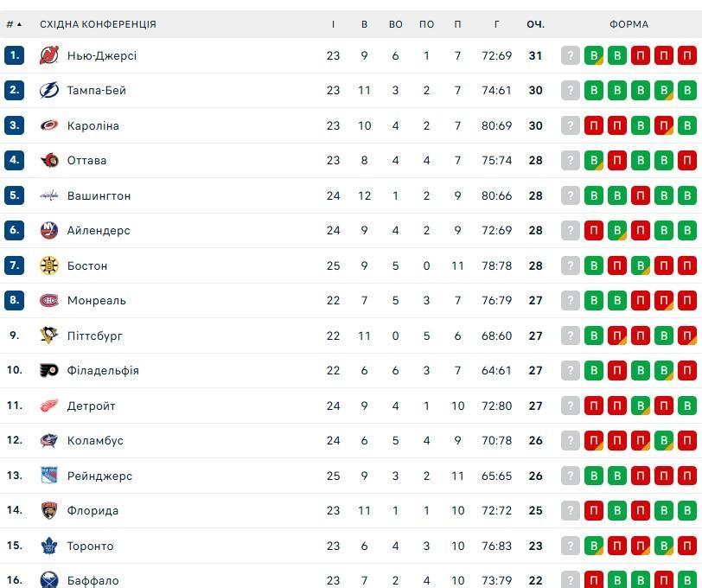Screen dimensions: 702x588
Task: Click Нью-Джерсі upcoming match gray question badge
Action: pyautogui.click(x=570, y=56)
